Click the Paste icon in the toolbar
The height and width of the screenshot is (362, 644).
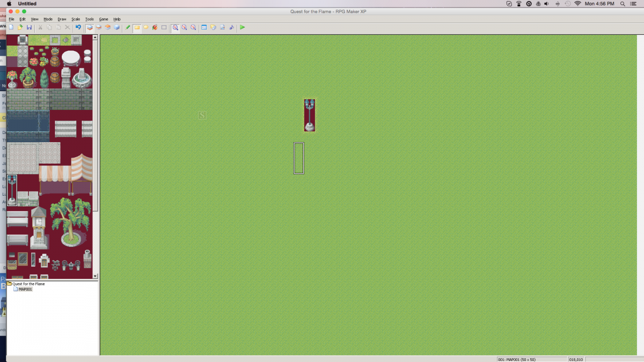pyautogui.click(x=58, y=27)
